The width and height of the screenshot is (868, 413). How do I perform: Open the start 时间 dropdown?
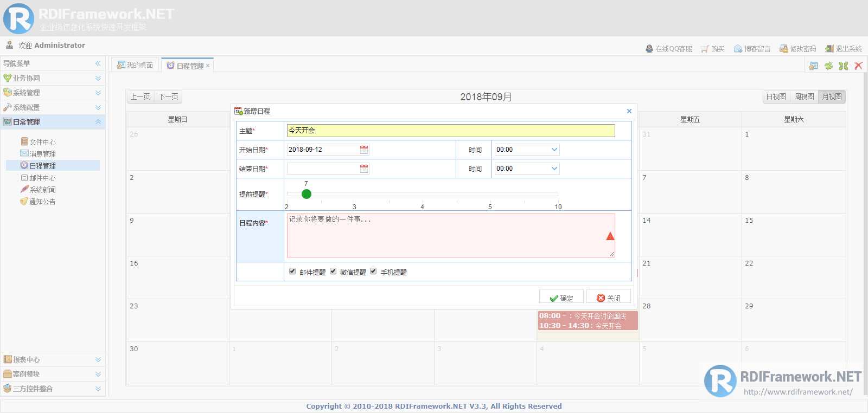tap(554, 150)
